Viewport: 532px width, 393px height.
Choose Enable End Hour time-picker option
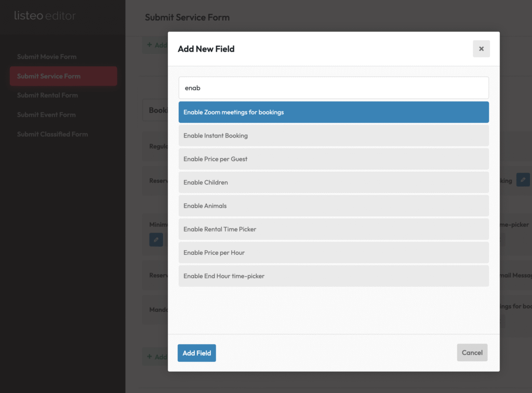tap(334, 276)
